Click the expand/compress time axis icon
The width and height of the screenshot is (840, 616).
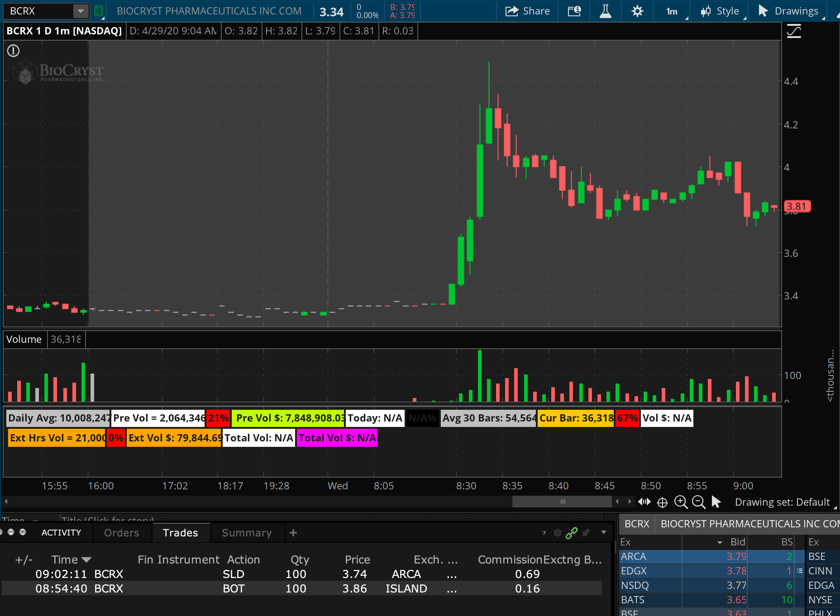tap(644, 502)
